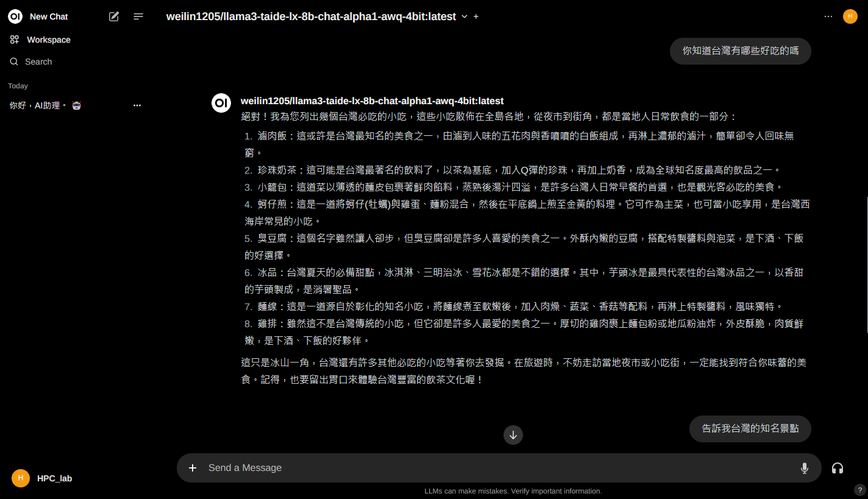The image size is (868, 499).
Task: Click the Open WebUI logo beside New Chat
Action: click(15, 16)
